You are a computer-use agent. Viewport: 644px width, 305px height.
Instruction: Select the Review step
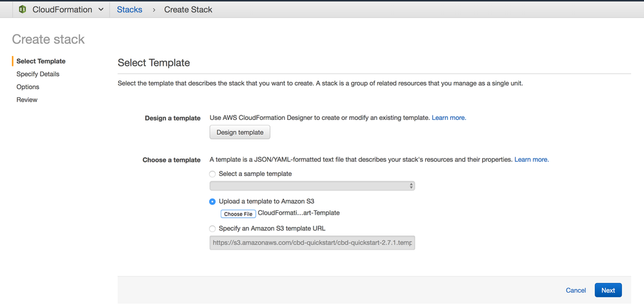pos(26,99)
